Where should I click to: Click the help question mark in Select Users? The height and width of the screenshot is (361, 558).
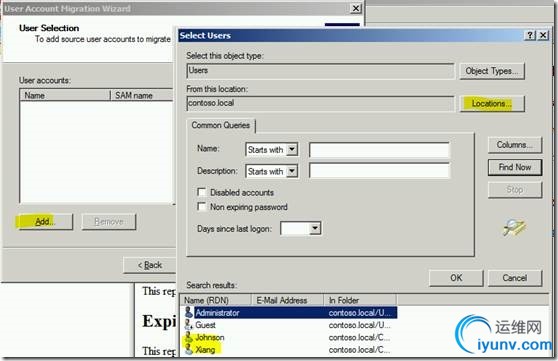pyautogui.click(x=530, y=35)
